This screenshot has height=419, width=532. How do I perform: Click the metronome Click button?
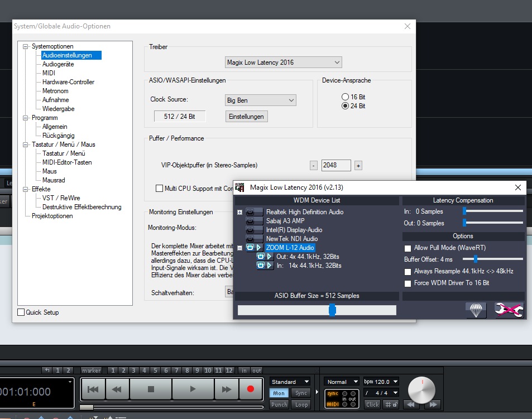[x=372, y=404]
